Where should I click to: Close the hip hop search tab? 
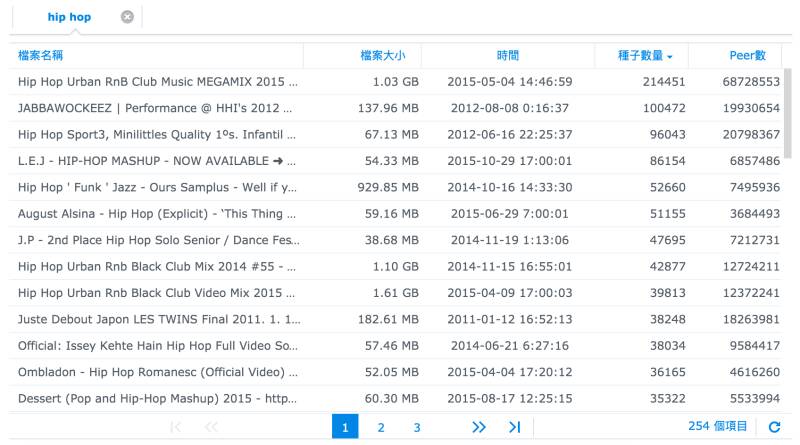(127, 17)
